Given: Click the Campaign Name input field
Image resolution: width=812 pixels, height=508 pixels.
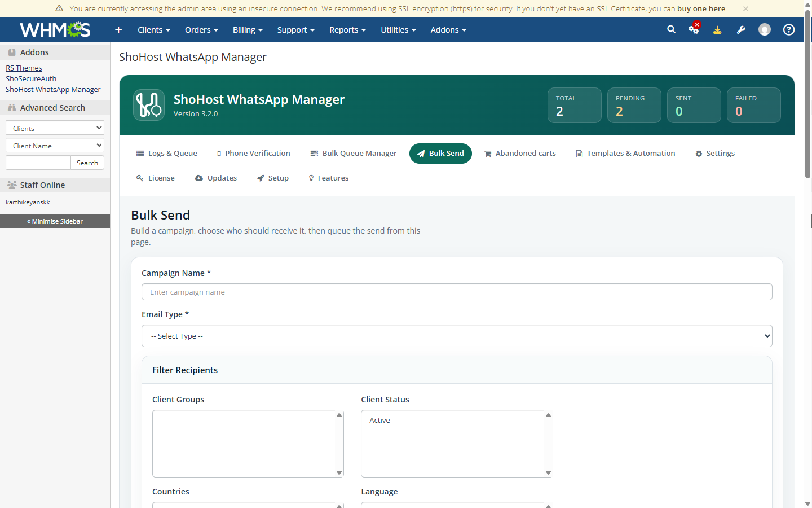Looking at the screenshot, I should point(457,292).
